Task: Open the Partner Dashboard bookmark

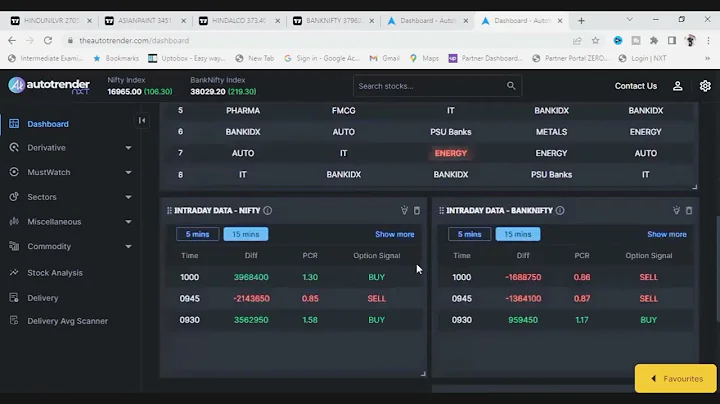Action: (486, 58)
